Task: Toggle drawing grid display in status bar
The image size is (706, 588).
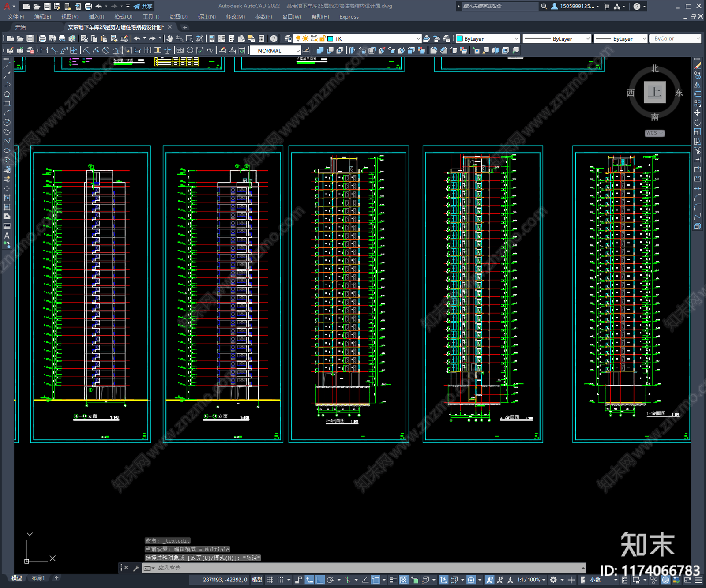Action: [x=270, y=580]
